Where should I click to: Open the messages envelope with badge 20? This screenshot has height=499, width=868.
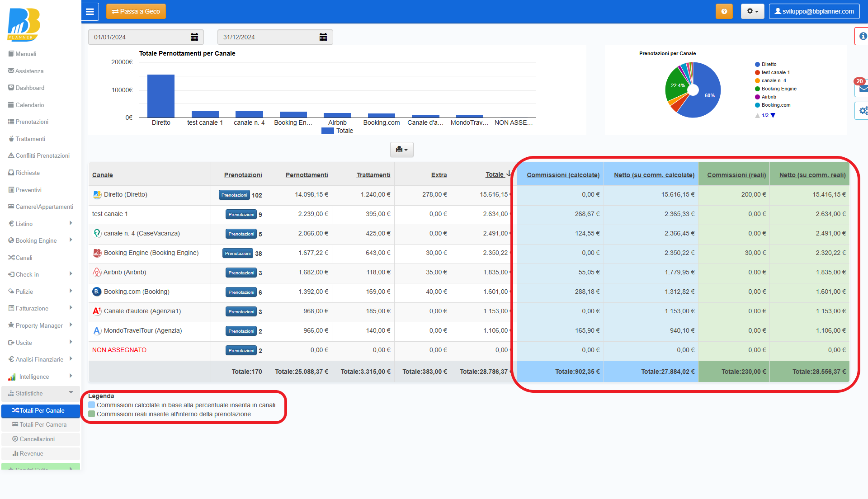coord(863,88)
